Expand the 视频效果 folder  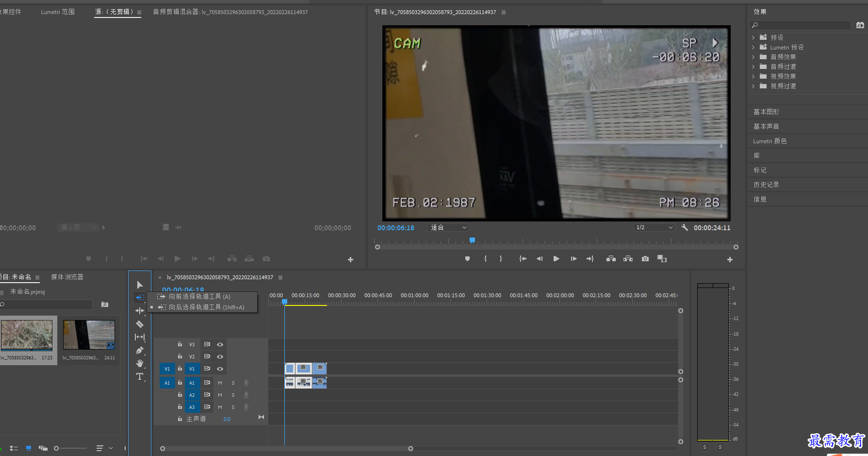pyautogui.click(x=753, y=76)
